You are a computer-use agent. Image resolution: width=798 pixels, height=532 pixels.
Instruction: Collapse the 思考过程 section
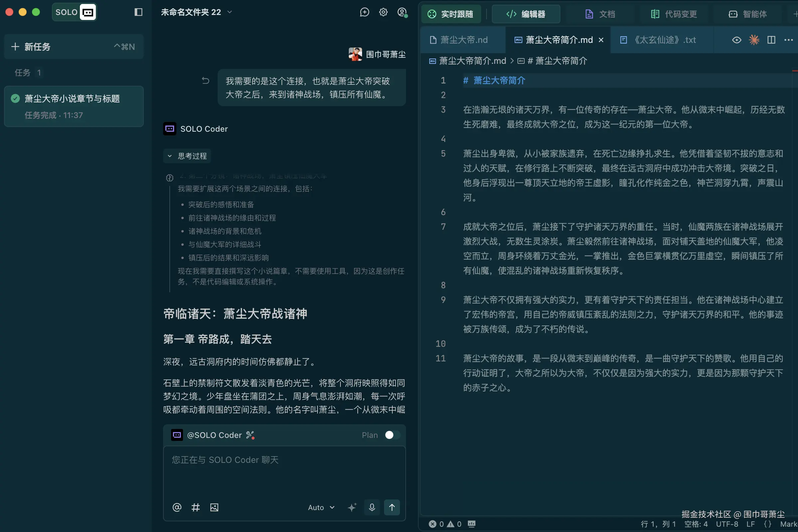point(187,156)
